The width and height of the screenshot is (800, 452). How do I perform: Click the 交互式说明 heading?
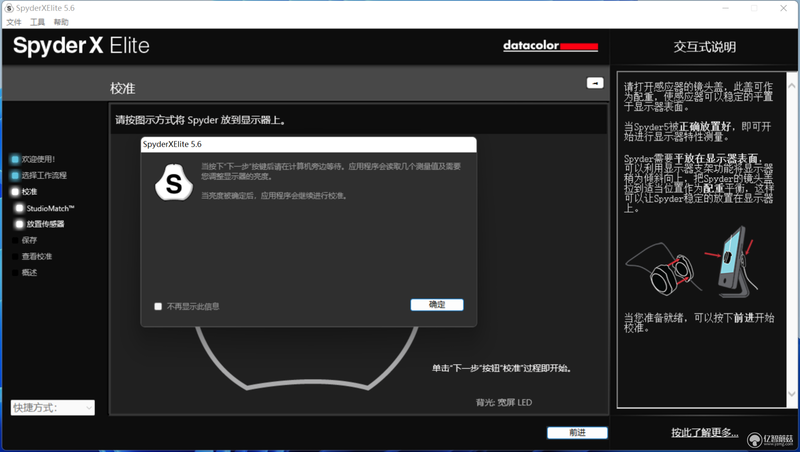(x=704, y=47)
